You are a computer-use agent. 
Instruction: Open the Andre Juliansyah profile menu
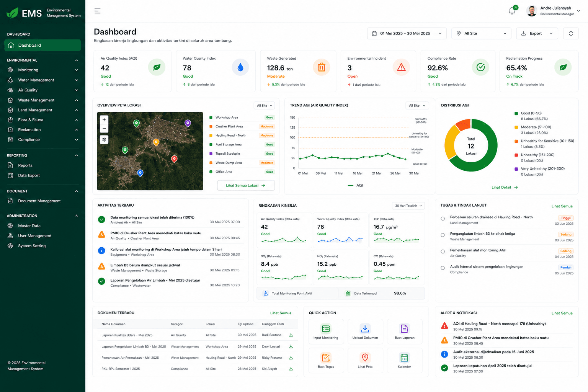pos(554,11)
